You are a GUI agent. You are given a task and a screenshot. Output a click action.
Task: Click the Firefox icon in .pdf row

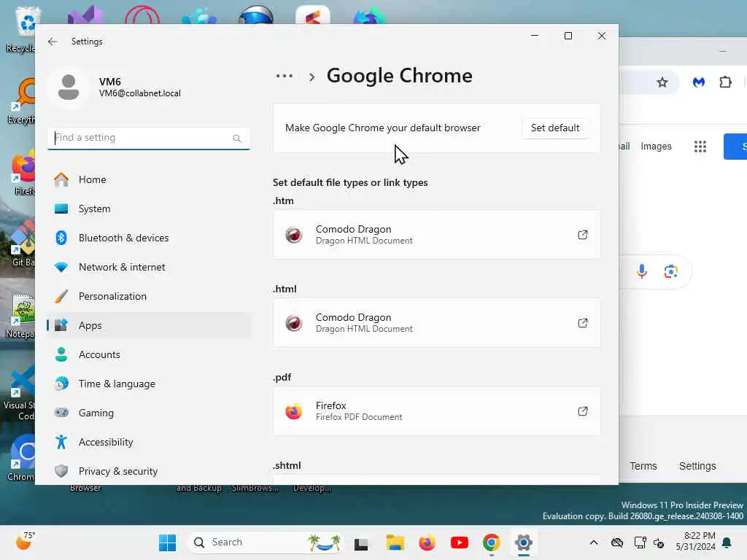[x=294, y=411]
